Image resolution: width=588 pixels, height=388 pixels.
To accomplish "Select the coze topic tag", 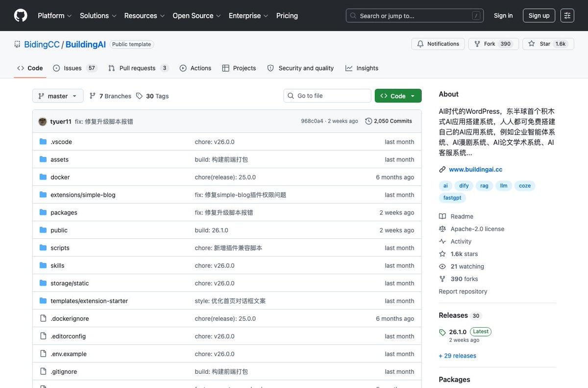I will [525, 186].
